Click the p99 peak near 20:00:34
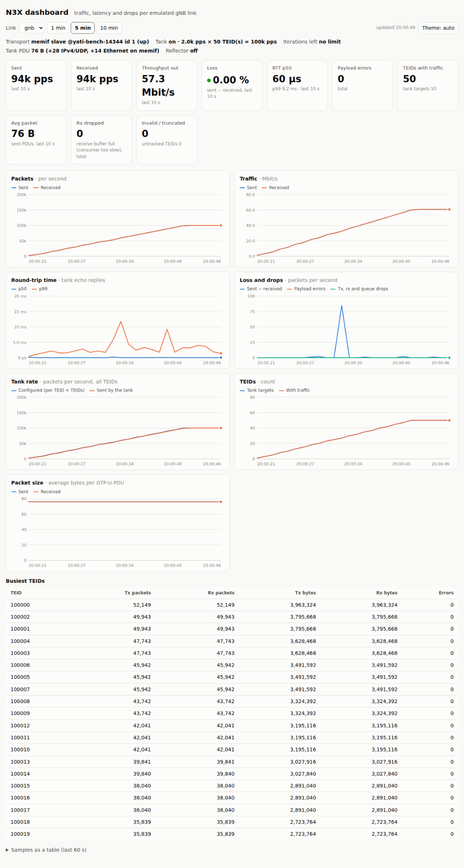 coord(121,322)
